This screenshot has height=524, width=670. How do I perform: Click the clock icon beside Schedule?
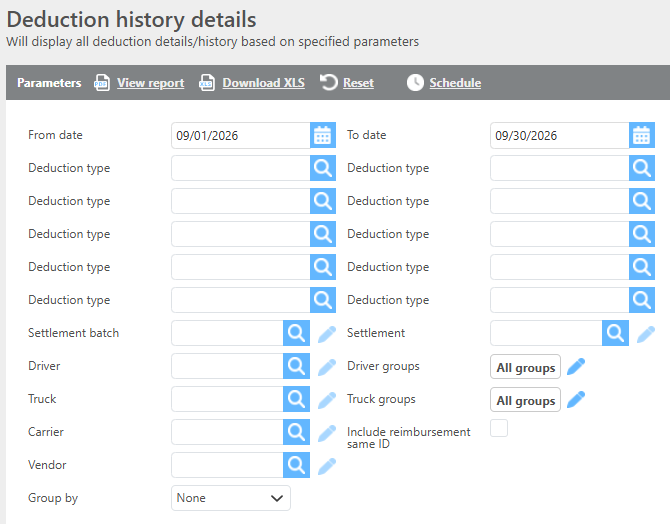click(415, 82)
